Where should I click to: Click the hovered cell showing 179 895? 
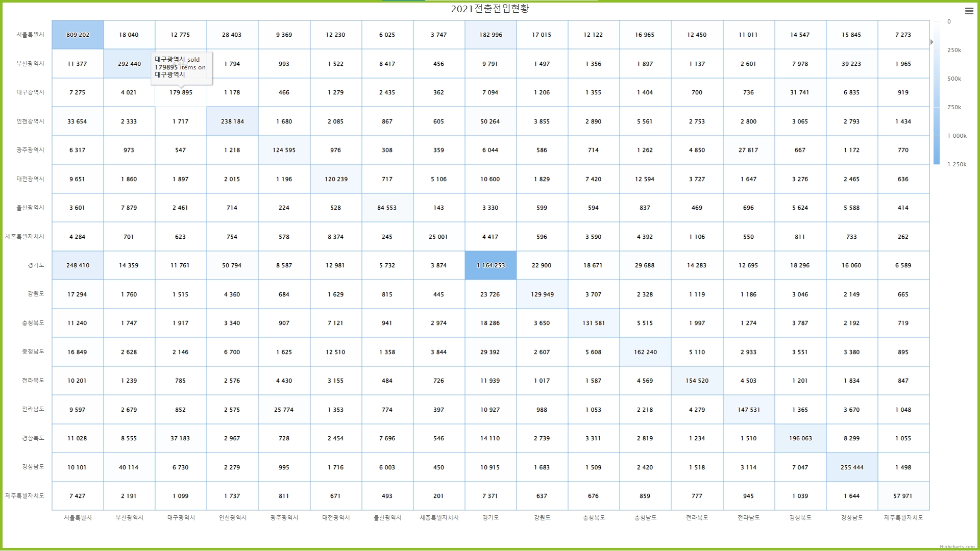(x=181, y=92)
